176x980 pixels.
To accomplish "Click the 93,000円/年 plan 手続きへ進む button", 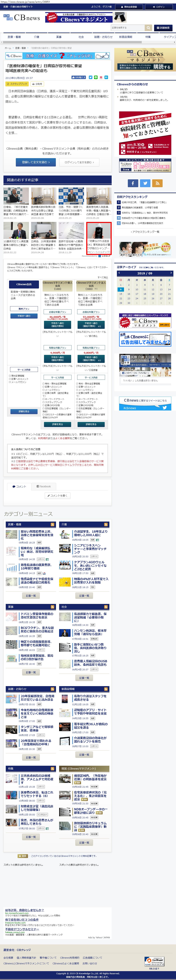I will click(x=91, y=324).
